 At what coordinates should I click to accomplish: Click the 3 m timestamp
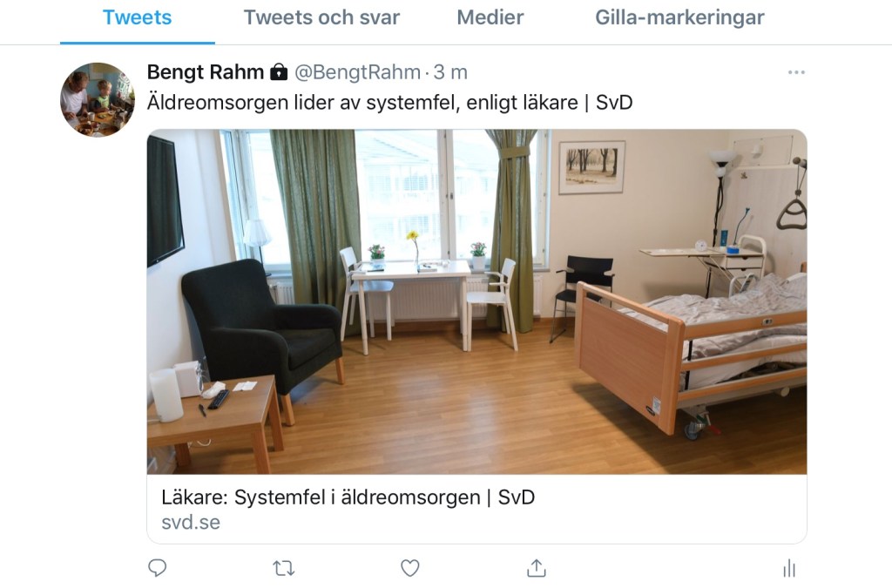450,72
